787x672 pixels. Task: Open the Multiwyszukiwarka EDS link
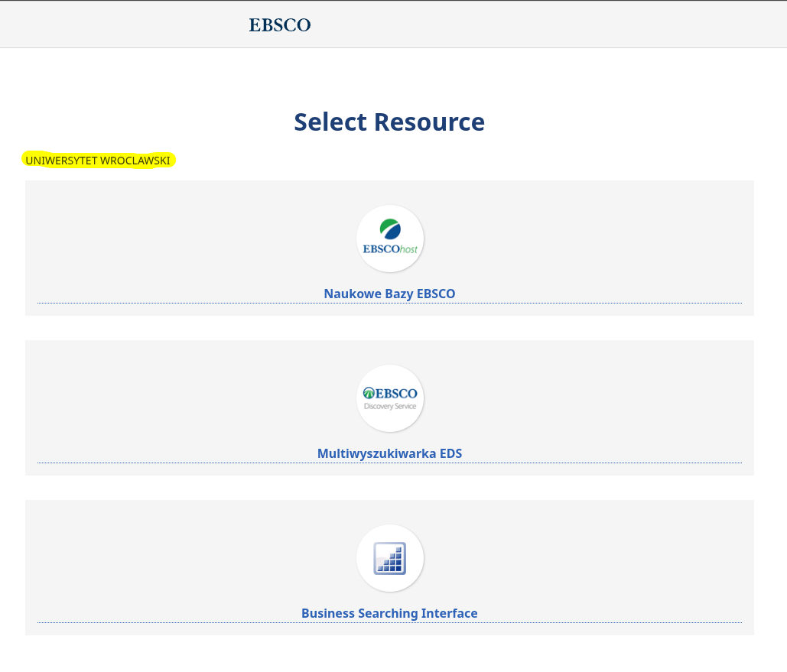pos(389,453)
